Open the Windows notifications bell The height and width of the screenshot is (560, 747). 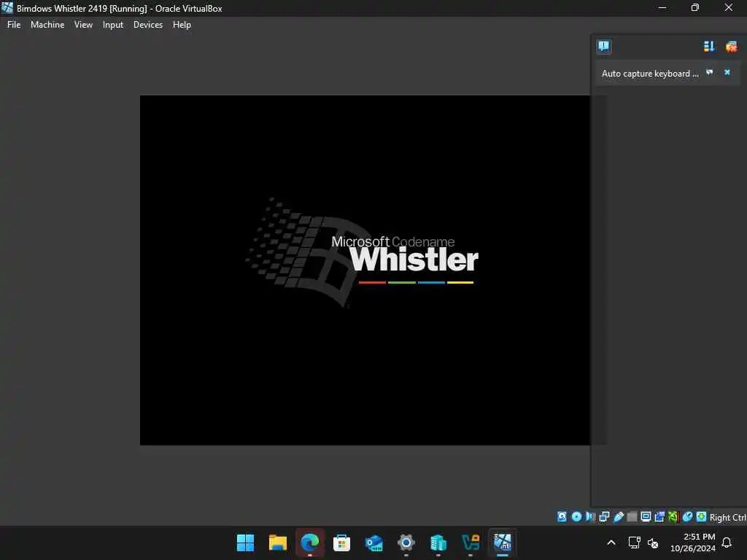(x=727, y=542)
